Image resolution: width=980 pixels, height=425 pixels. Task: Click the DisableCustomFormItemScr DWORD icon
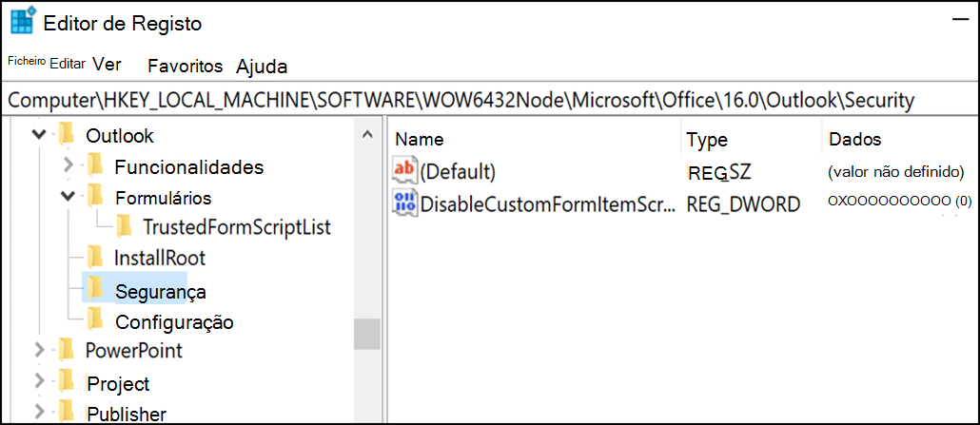coord(403,203)
